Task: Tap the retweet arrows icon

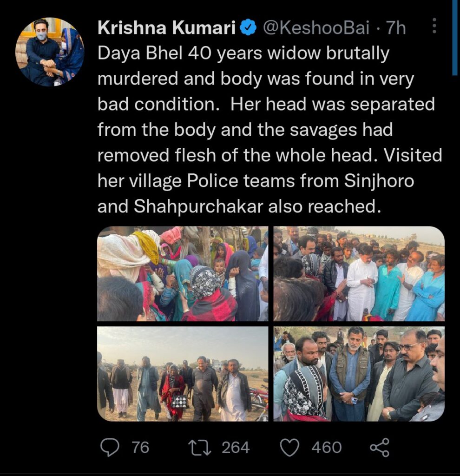Action: [200, 448]
